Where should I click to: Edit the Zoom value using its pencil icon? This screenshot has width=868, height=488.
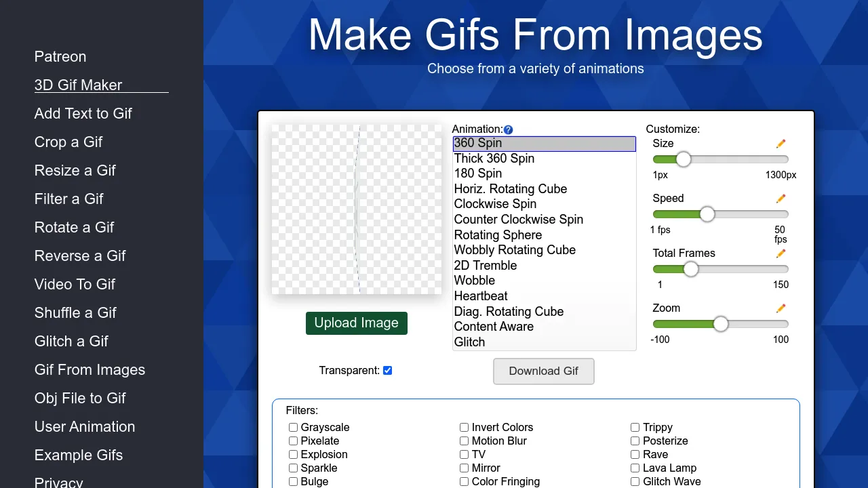click(x=781, y=308)
